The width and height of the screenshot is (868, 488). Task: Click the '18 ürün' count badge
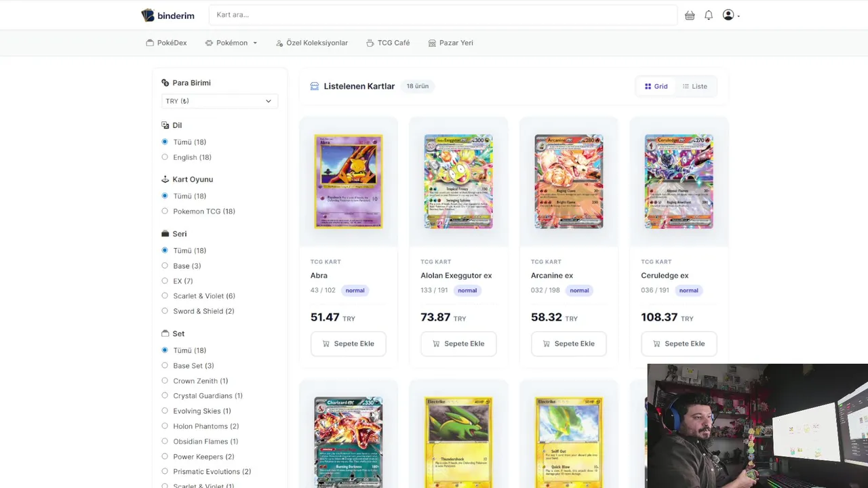pos(418,86)
